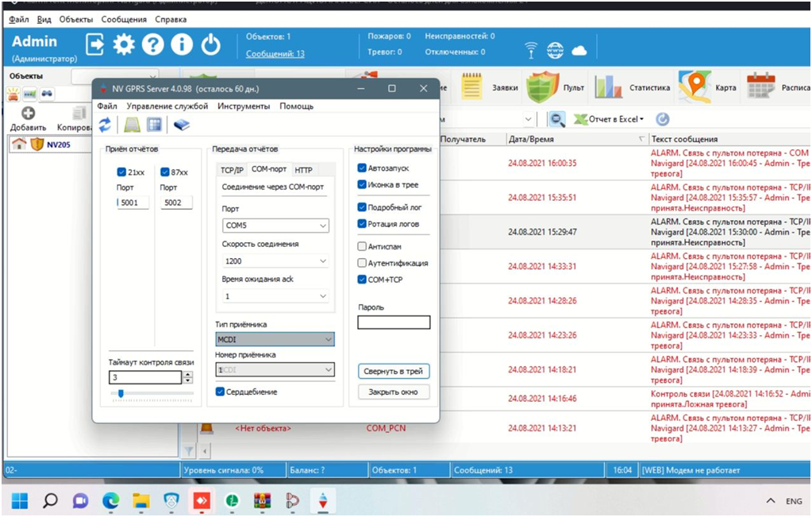
Task: Open settings gear icon in Navigard header
Action: (x=124, y=44)
